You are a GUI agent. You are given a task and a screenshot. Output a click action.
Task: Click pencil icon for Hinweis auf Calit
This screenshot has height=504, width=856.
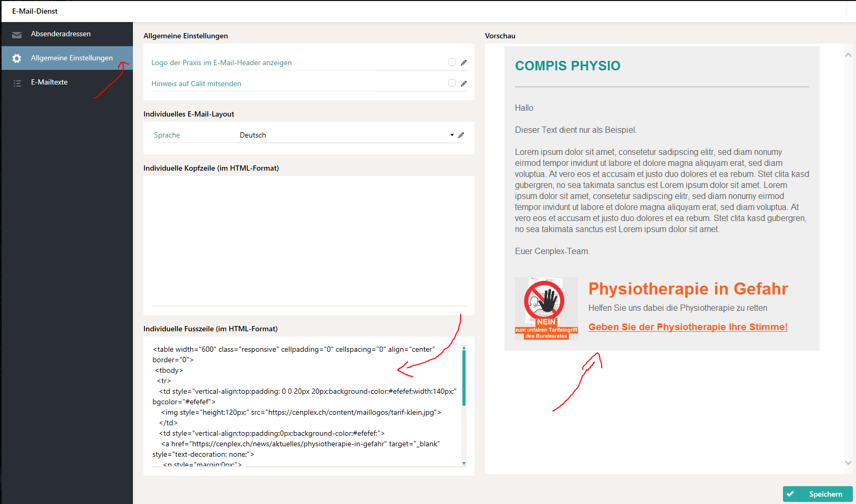click(463, 84)
